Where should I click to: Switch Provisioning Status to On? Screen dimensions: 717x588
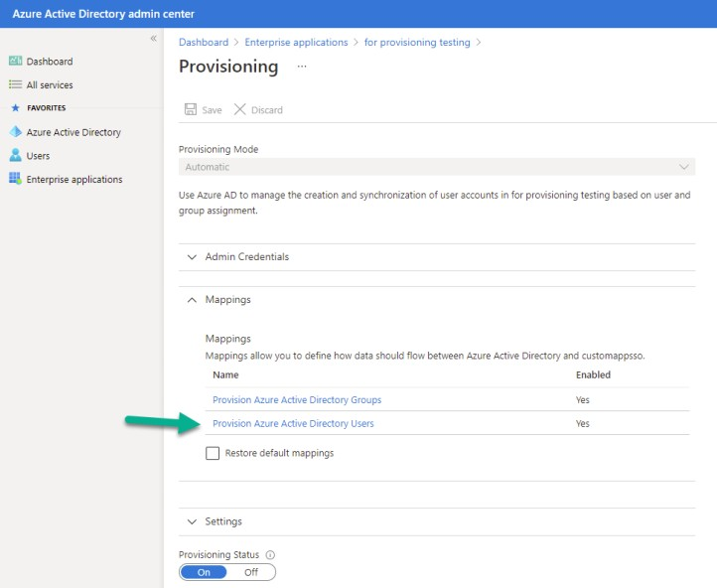(x=204, y=572)
